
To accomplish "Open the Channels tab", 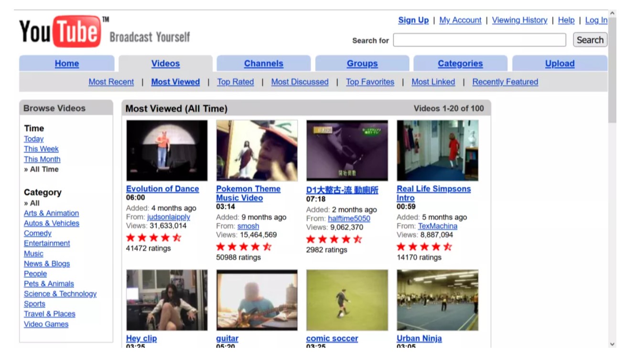I will [264, 64].
